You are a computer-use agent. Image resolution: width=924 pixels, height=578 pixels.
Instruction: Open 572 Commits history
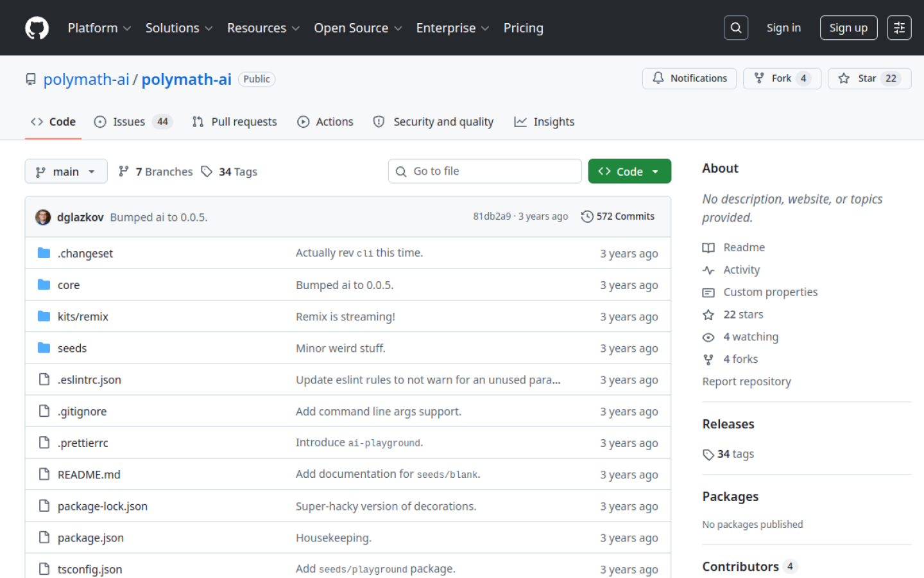click(618, 216)
